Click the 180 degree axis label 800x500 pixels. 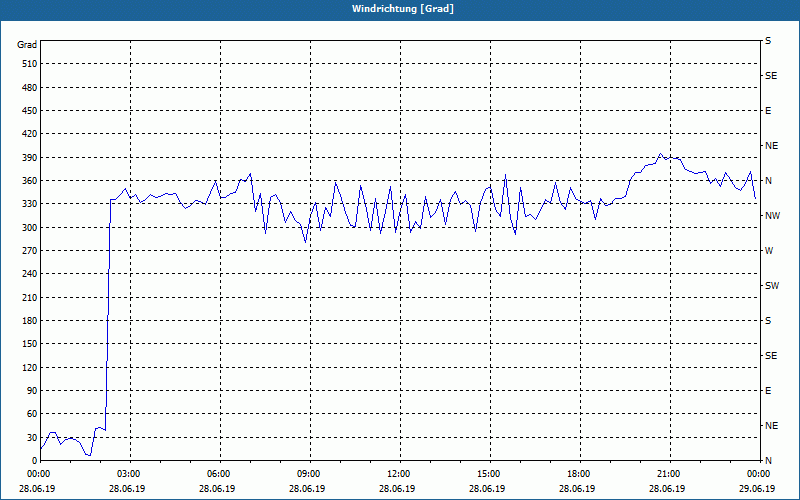coord(30,320)
